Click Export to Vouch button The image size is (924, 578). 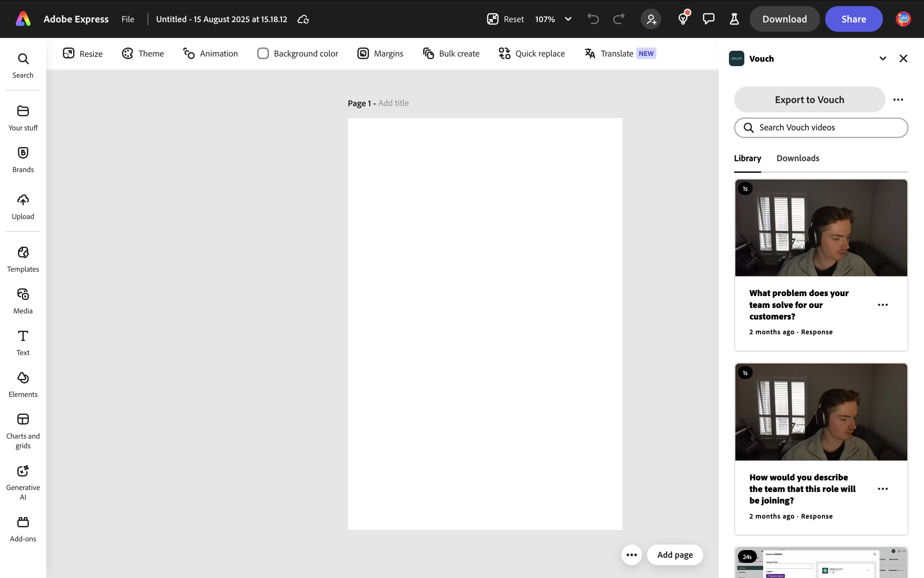[x=809, y=100]
